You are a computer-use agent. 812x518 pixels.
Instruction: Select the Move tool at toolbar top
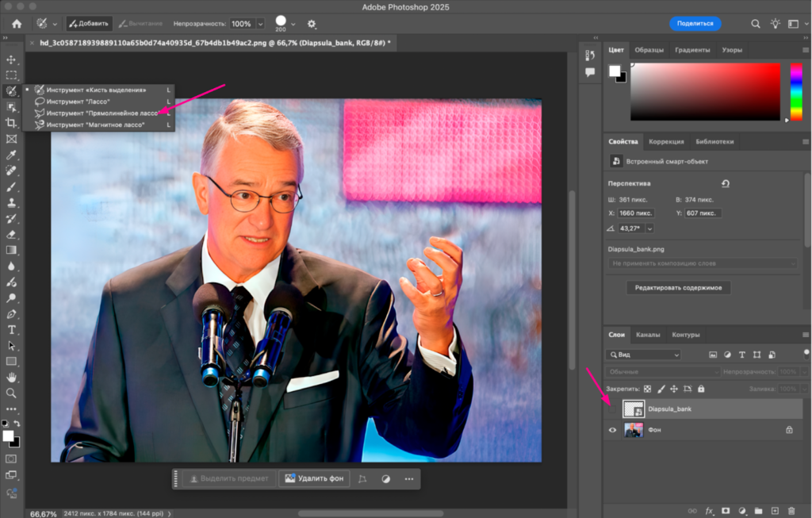pos(11,59)
